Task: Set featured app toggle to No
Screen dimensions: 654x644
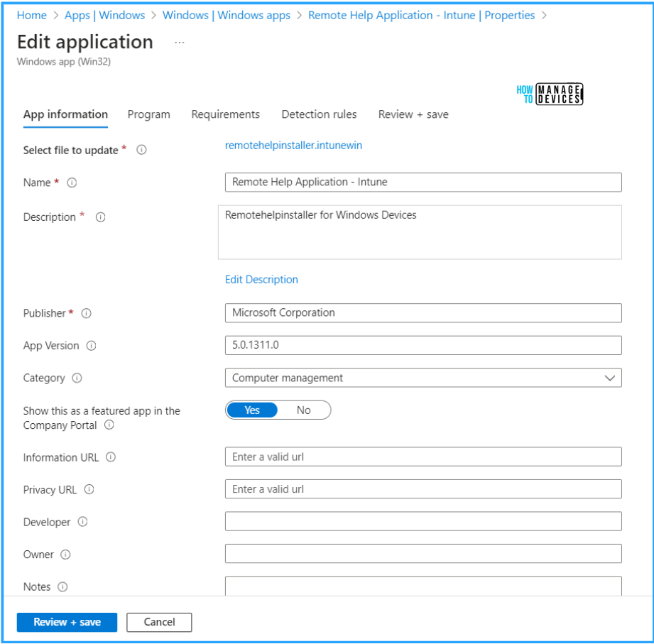Action: (304, 410)
